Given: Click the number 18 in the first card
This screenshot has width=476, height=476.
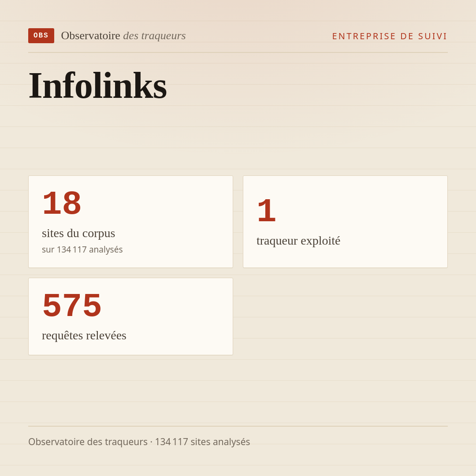Looking at the screenshot, I should click(62, 203).
